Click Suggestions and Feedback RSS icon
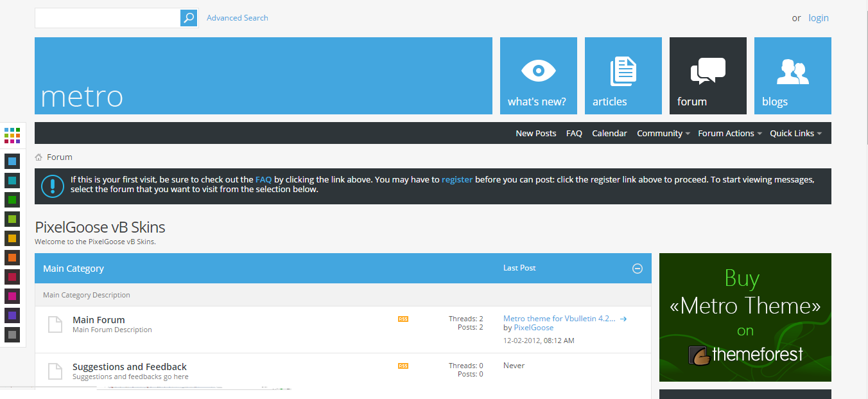Image resolution: width=868 pixels, height=399 pixels. pos(403,366)
